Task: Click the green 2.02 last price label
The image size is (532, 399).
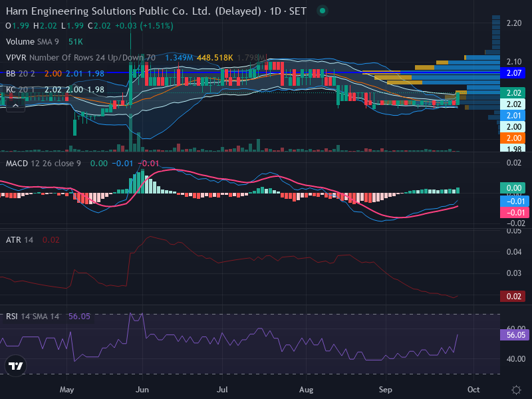Action: [513, 93]
